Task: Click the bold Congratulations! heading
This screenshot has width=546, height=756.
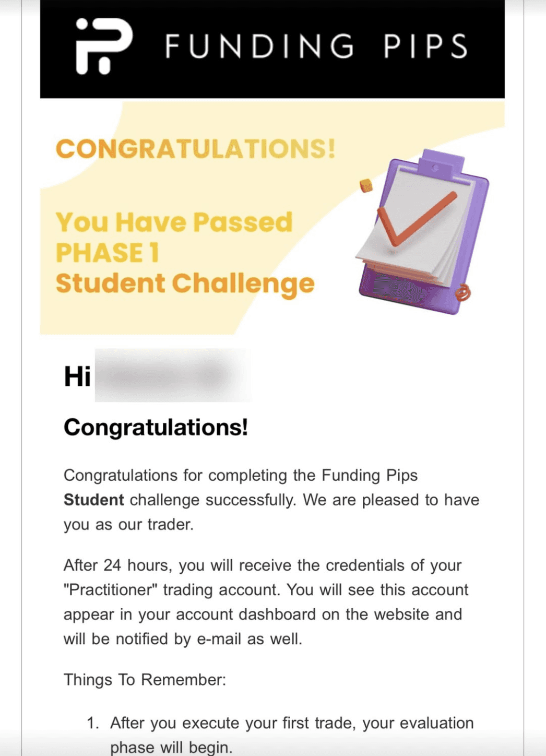Action: [x=156, y=427]
